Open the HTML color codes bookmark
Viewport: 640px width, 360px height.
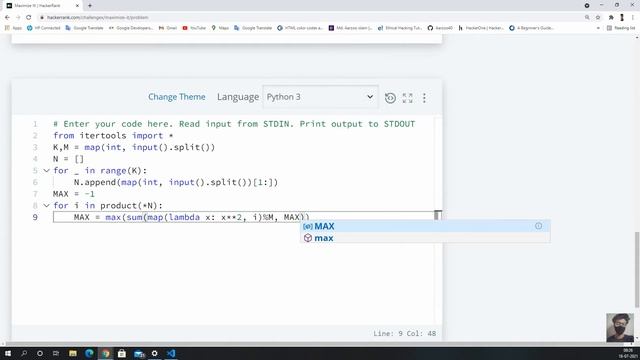click(300, 28)
